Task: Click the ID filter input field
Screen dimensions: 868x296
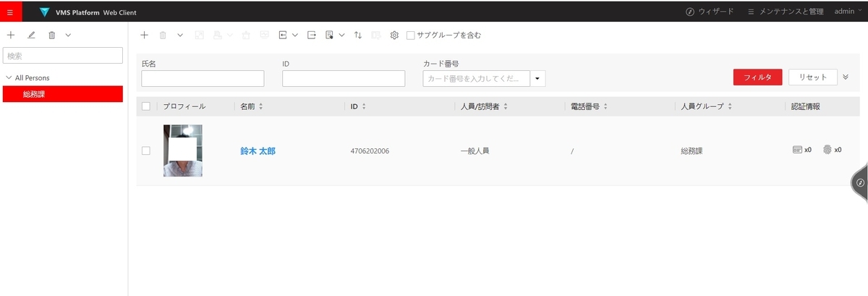Action: [x=344, y=78]
